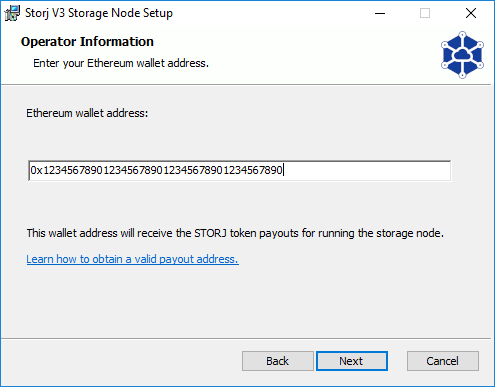Open the 'Learn how to obtain a valid payout address' link

coord(133,259)
